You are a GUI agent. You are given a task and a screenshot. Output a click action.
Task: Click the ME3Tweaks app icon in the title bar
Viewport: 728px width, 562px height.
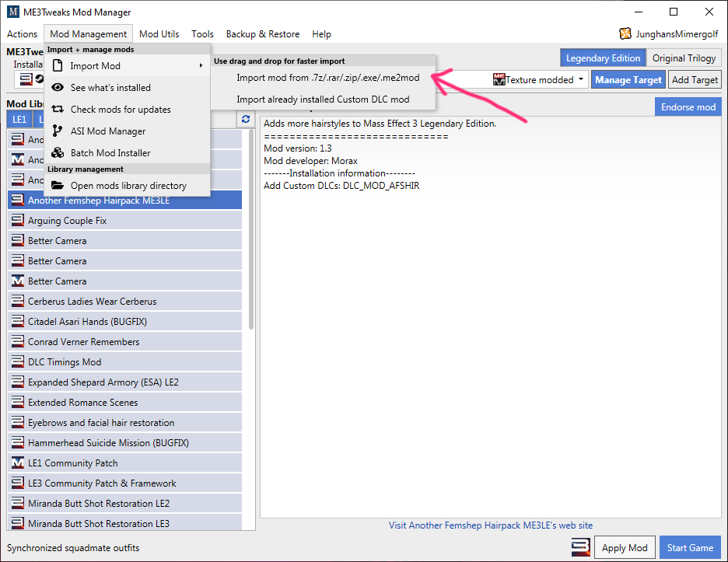pyautogui.click(x=13, y=12)
